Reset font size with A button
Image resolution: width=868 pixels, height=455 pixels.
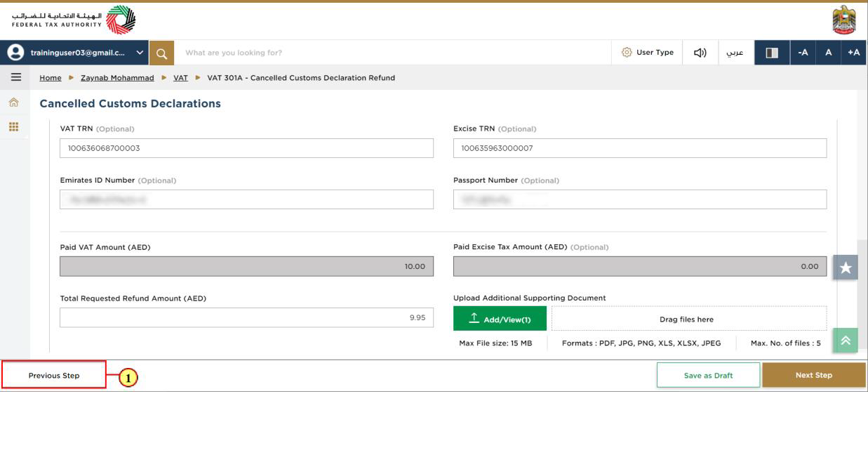(x=829, y=53)
